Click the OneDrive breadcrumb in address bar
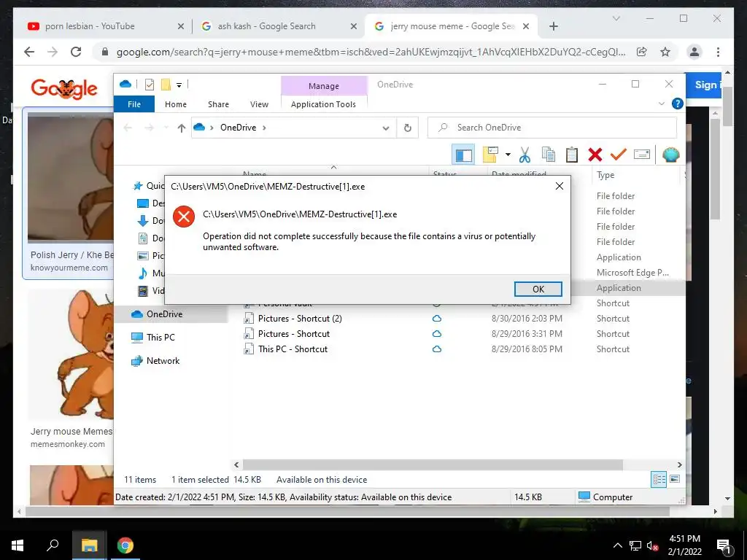 click(239, 128)
